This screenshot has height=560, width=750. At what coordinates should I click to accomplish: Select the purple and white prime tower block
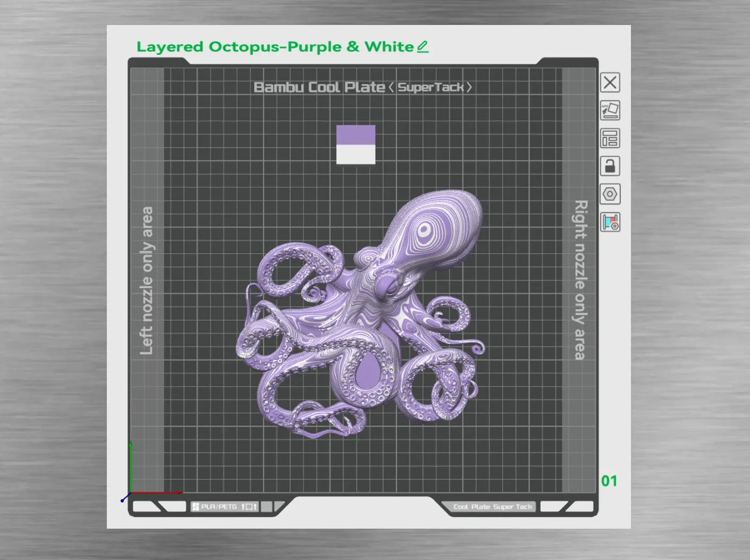[356, 145]
